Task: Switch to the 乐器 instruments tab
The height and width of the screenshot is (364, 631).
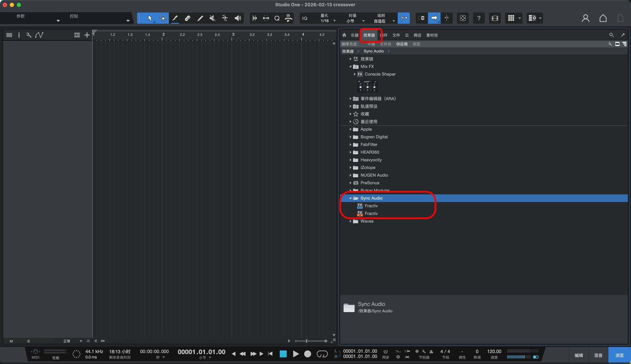Action: point(354,35)
